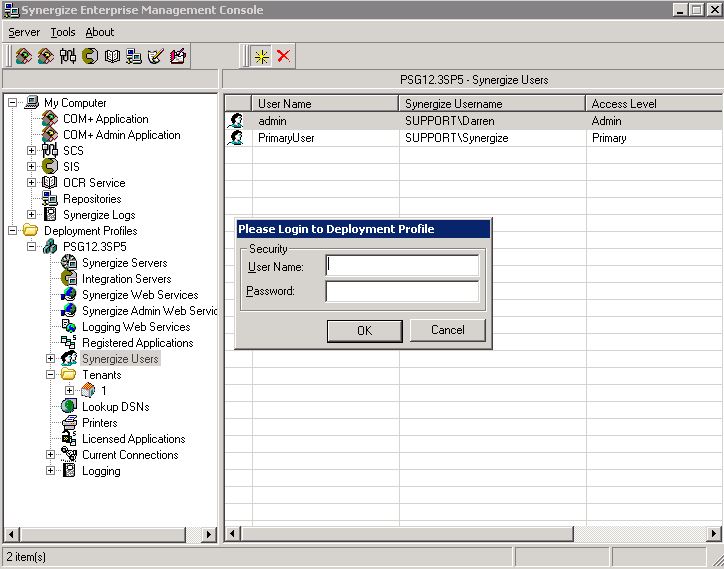
Task: Click OK in the login dialog
Action: pos(364,331)
